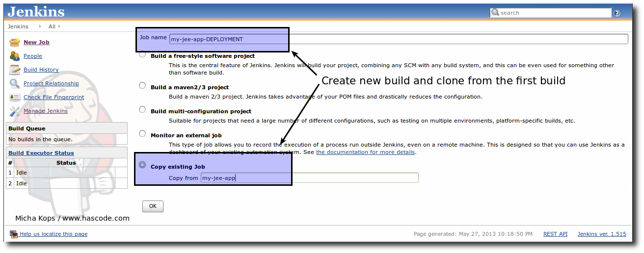Click the search box in header
Screen dimensions: 644x253
tap(551, 13)
